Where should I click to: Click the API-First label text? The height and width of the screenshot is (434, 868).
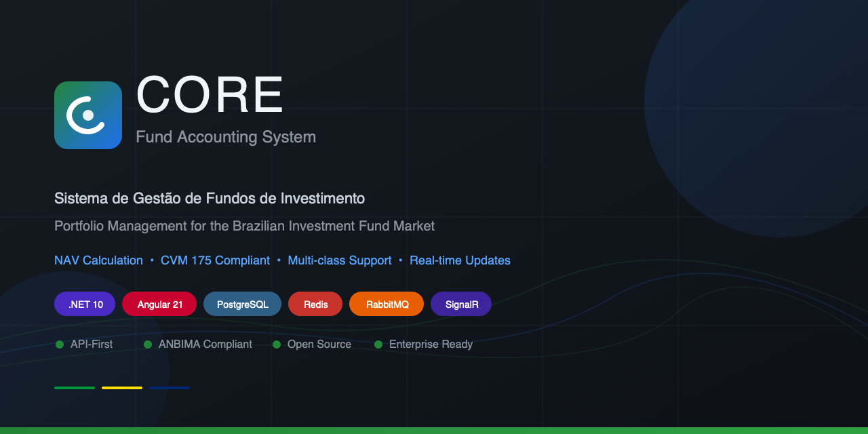pyautogui.click(x=90, y=344)
